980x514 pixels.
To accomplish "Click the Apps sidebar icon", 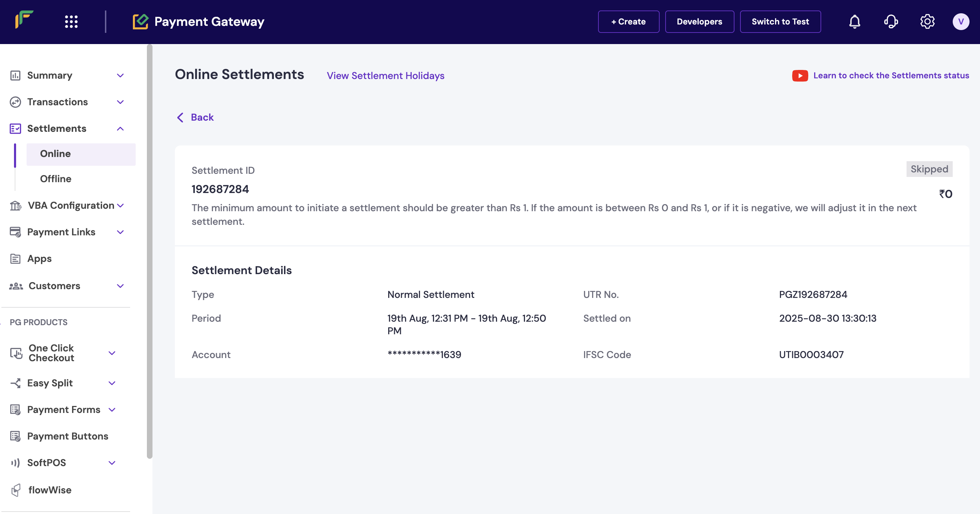I will pos(15,259).
